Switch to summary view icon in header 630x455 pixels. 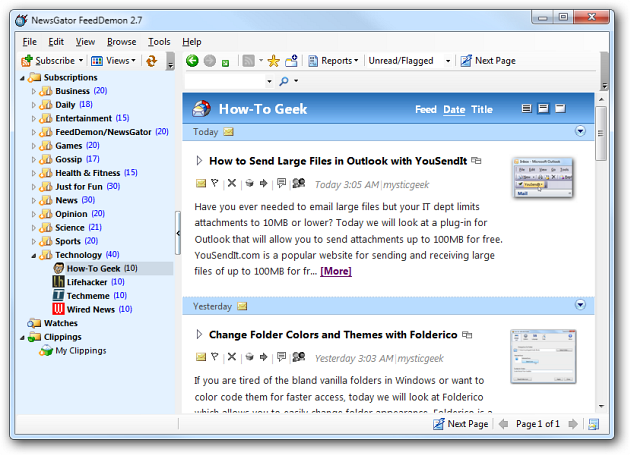coord(543,109)
